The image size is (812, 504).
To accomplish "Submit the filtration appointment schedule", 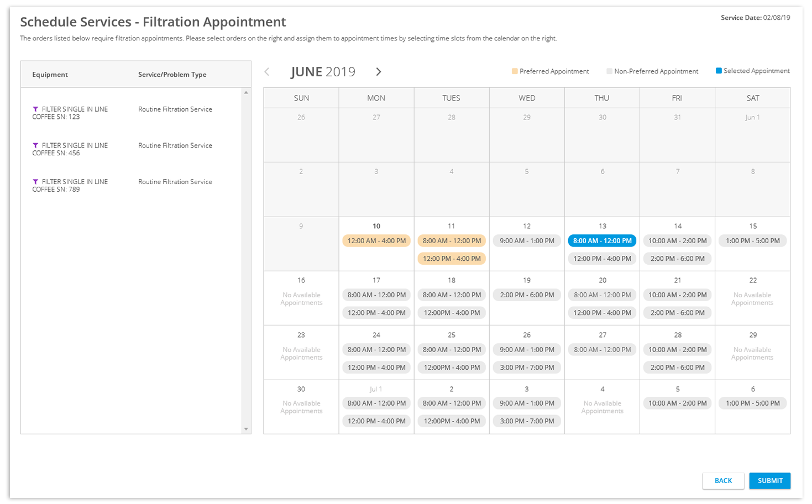I will click(x=770, y=481).
